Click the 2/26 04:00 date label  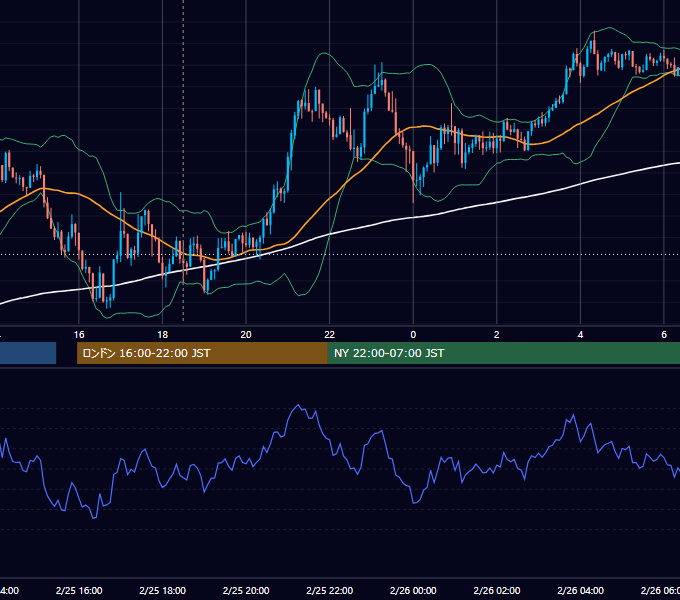(580, 590)
